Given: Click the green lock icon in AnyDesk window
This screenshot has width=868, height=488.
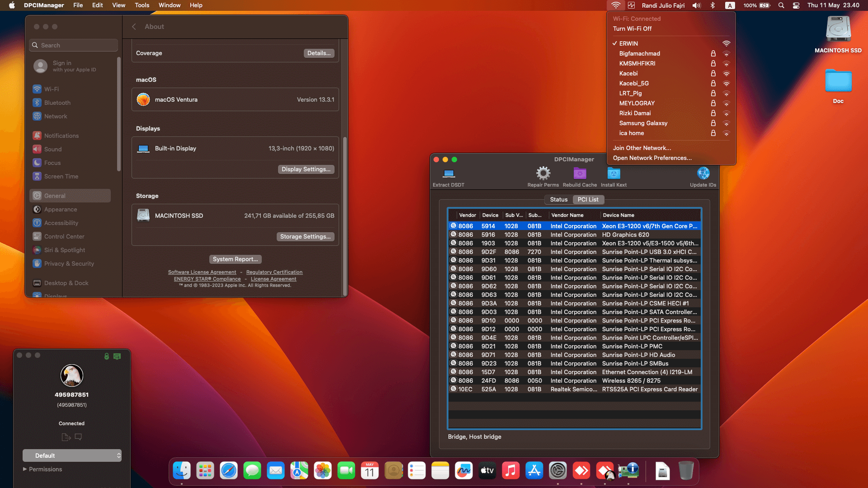Looking at the screenshot, I should [x=107, y=356].
